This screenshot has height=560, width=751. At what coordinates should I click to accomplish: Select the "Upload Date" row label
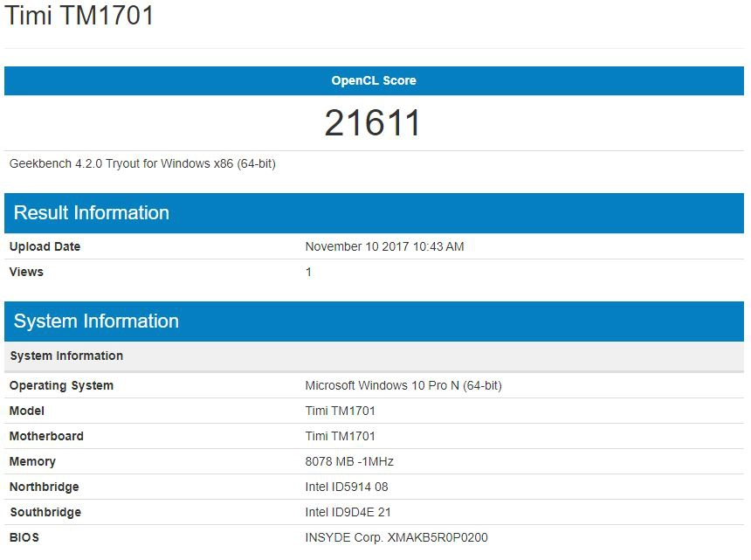tap(45, 246)
